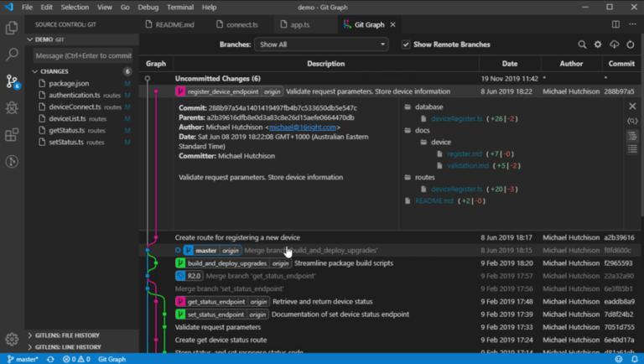Collapse the DEMO git repository section
Screen dimensions: 644x364
pyautogui.click(x=82, y=39)
